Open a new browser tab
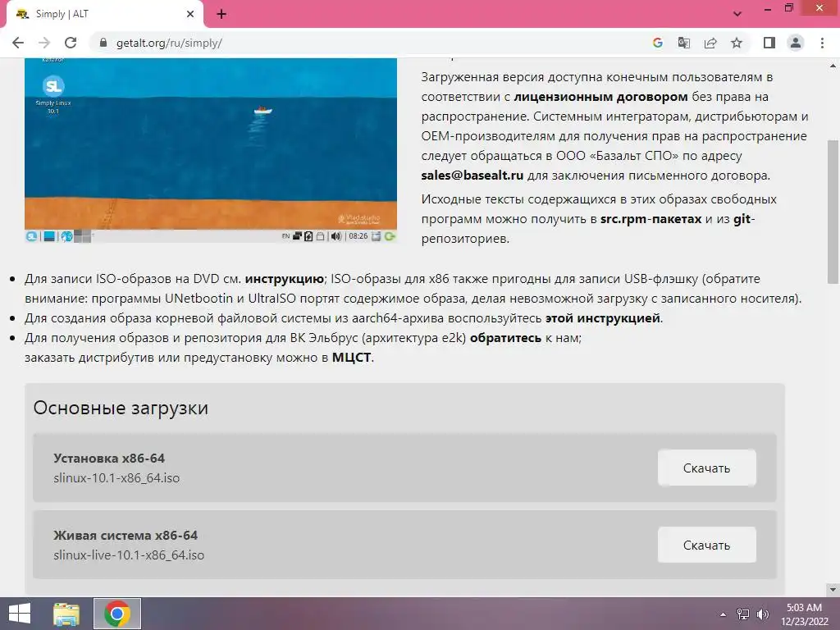Viewport: 840px width, 630px height. pyautogui.click(x=221, y=14)
